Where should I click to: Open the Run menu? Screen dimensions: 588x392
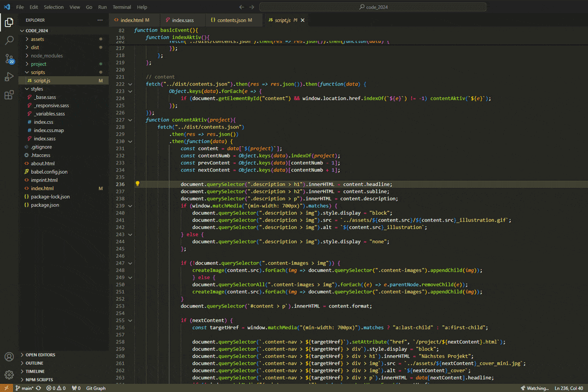pyautogui.click(x=102, y=7)
